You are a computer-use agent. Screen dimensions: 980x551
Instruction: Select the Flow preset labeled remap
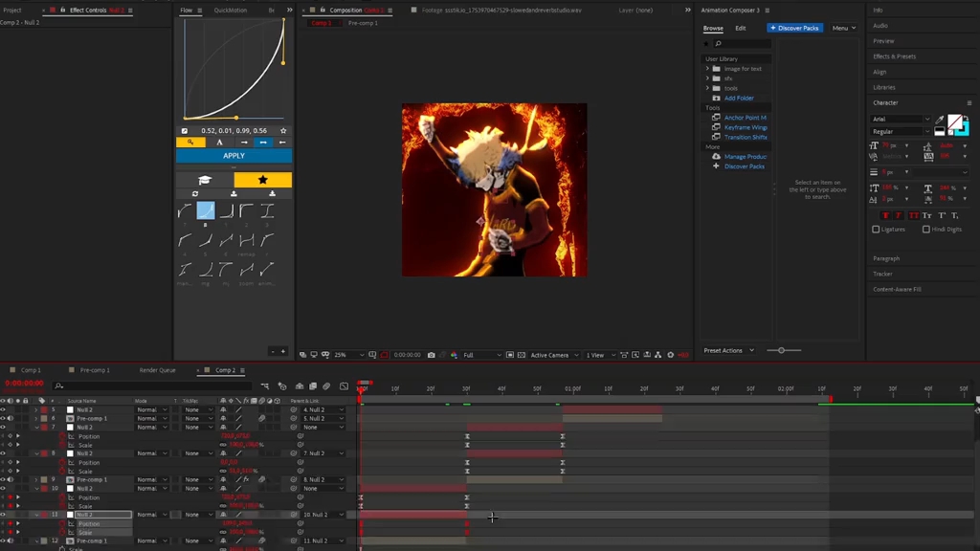(246, 240)
